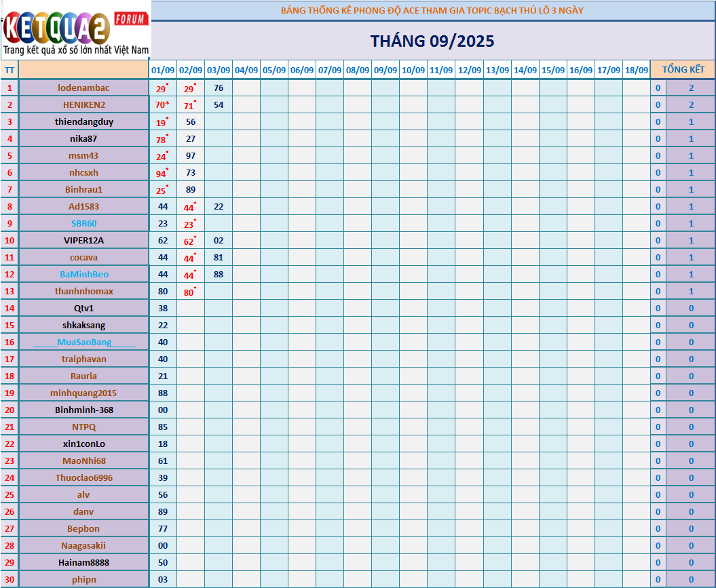Image resolution: width=716 pixels, height=588 pixels.
Task: Select the 03 cell in phipn row
Action: click(163, 580)
